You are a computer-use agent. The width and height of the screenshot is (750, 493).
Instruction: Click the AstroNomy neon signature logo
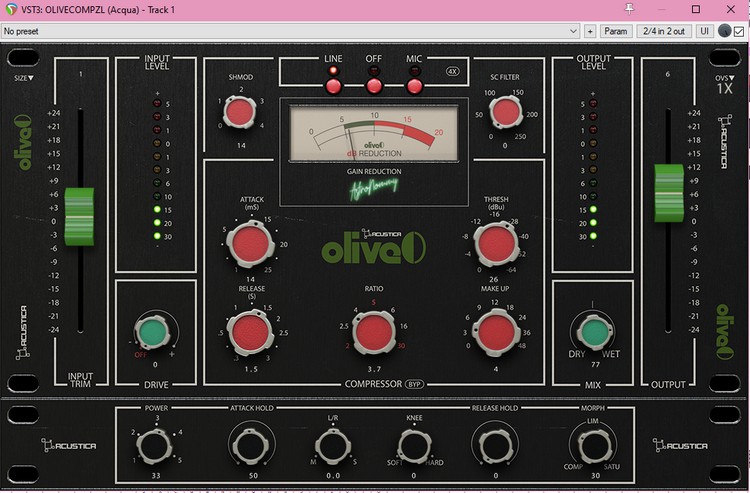click(374, 188)
